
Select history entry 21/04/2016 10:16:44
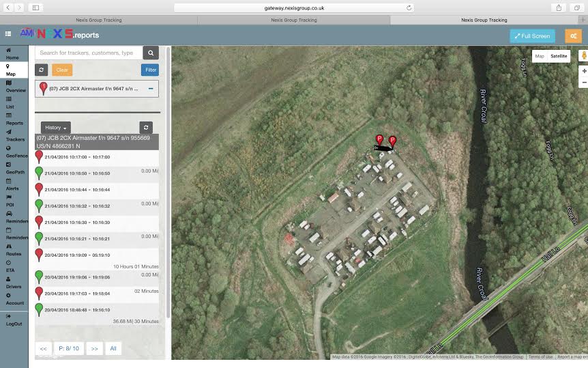(97, 190)
